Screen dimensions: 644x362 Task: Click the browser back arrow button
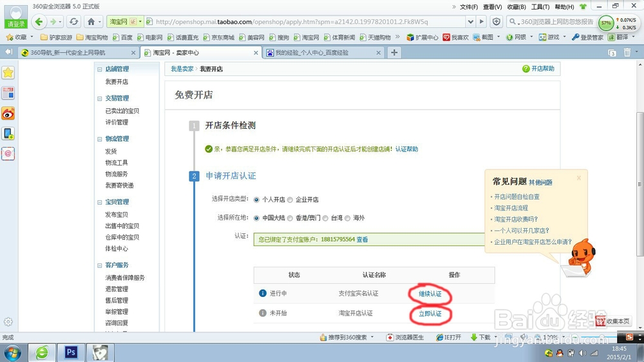[39, 21]
